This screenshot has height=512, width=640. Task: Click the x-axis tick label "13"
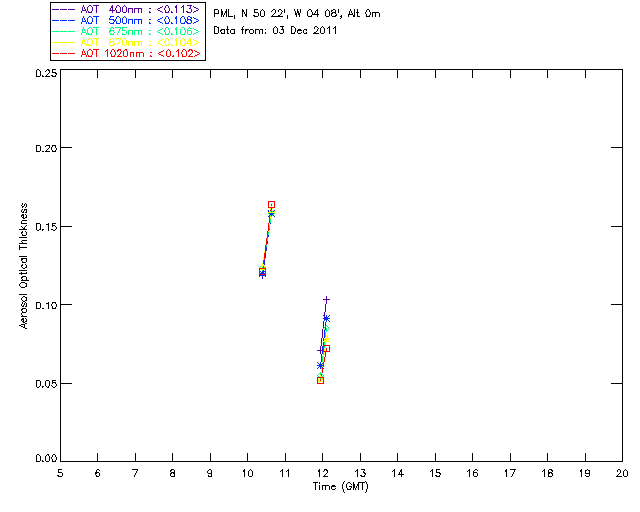(x=360, y=473)
